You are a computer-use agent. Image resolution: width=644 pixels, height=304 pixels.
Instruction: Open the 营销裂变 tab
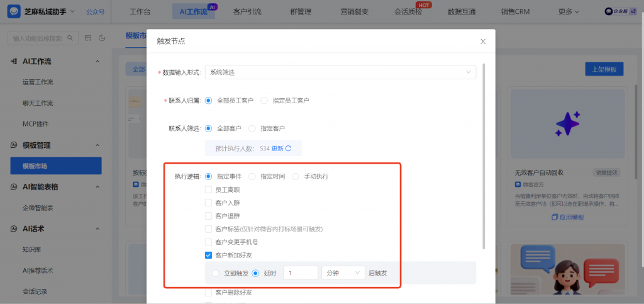click(x=355, y=12)
